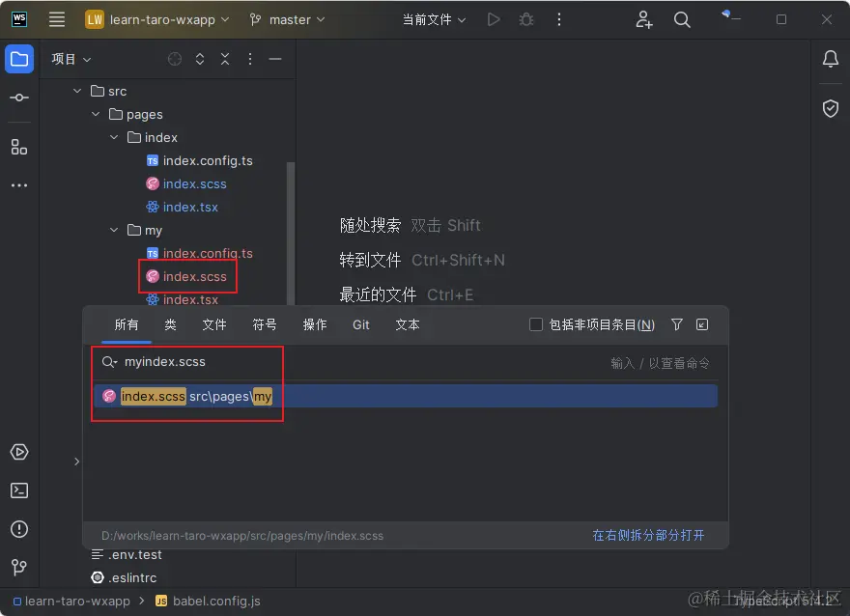Select the index.scss search result row

point(193,395)
